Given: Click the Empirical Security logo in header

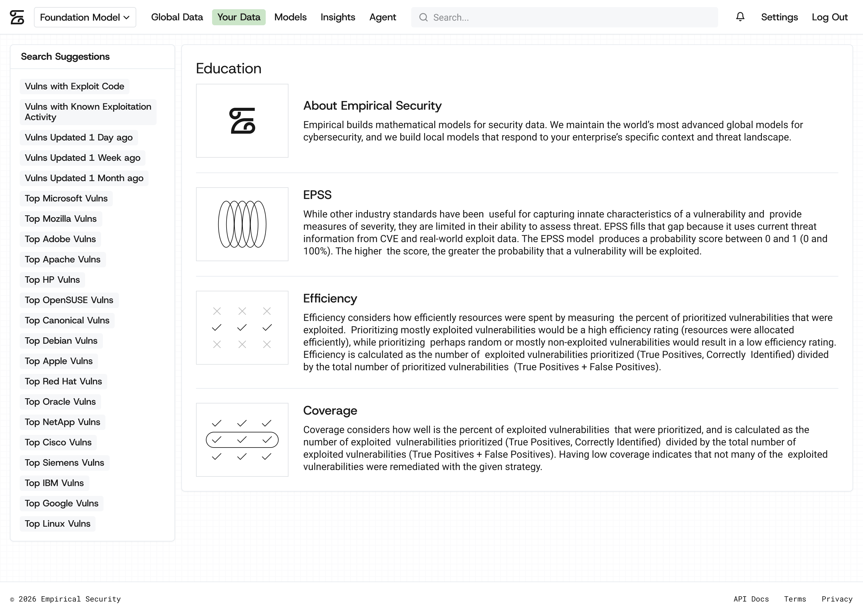Looking at the screenshot, I should [17, 17].
